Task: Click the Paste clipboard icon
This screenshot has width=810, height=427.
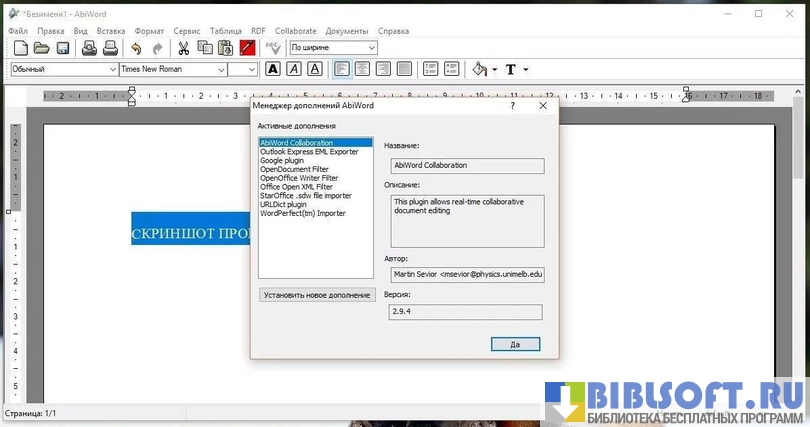Action: click(225, 48)
